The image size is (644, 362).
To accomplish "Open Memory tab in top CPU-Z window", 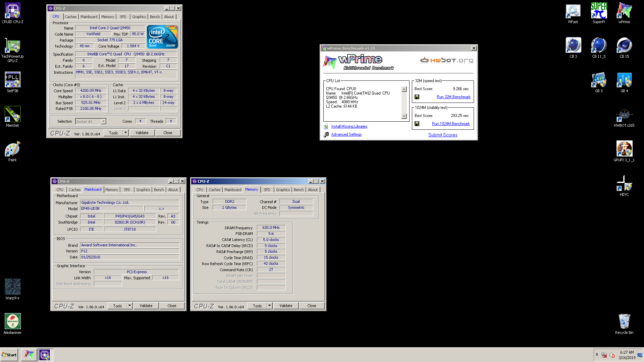I will (108, 17).
